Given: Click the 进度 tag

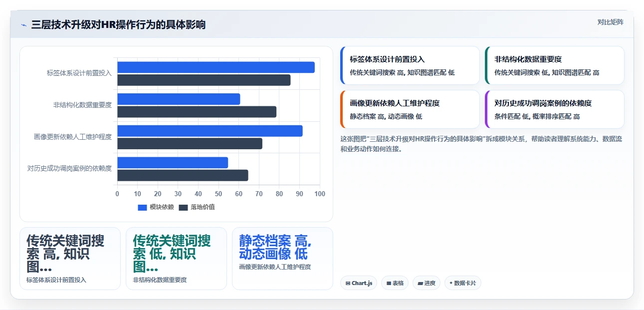Looking at the screenshot, I should (x=427, y=283).
